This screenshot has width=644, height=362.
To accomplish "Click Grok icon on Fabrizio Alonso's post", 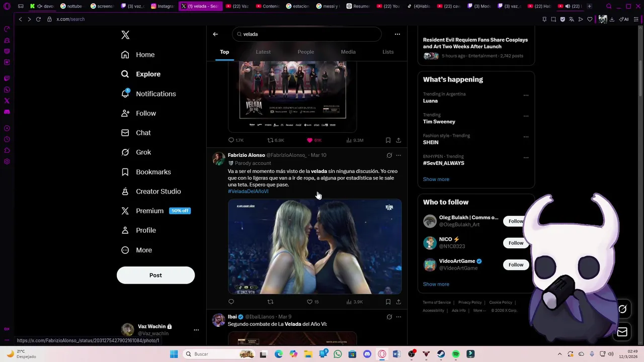I will [x=389, y=155].
